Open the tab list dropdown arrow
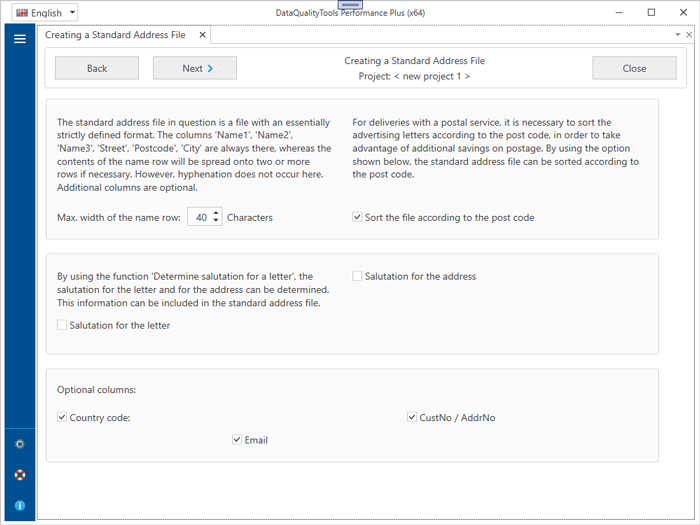The image size is (700, 525). [678, 34]
